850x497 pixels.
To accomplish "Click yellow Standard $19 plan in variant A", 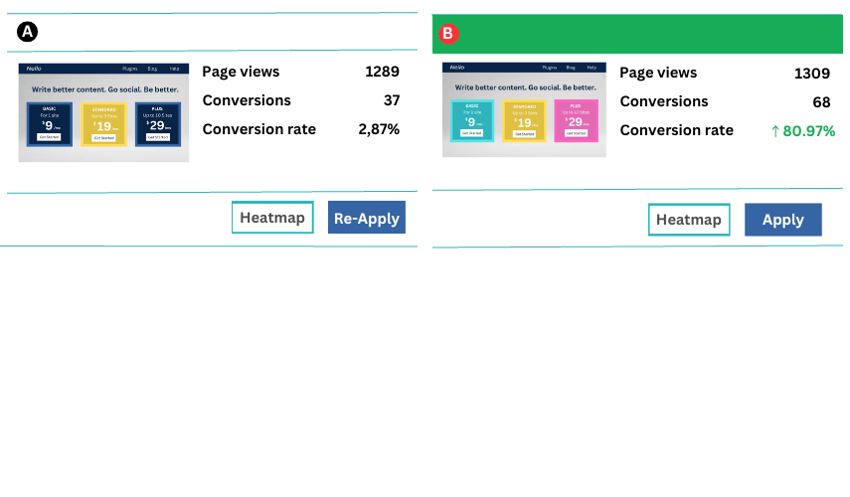I will tap(104, 124).
